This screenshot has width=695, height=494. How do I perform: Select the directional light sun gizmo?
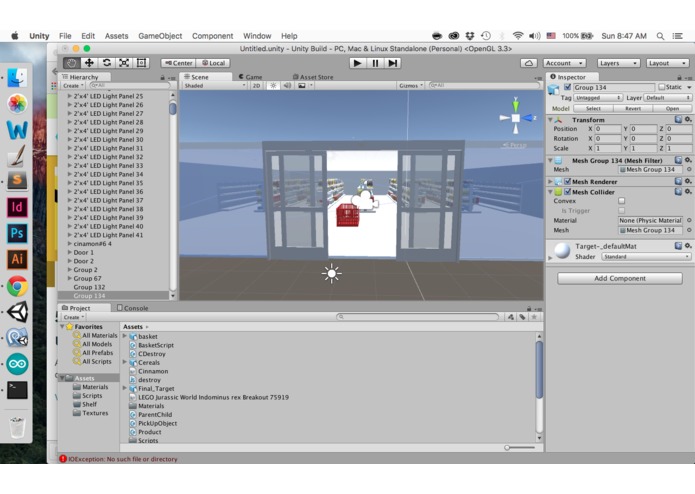coord(332,274)
